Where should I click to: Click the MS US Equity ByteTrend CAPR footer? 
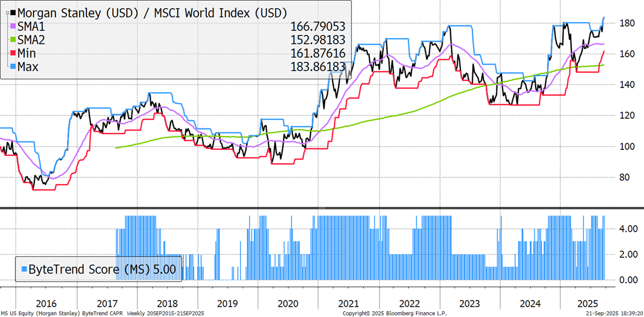tap(102, 312)
